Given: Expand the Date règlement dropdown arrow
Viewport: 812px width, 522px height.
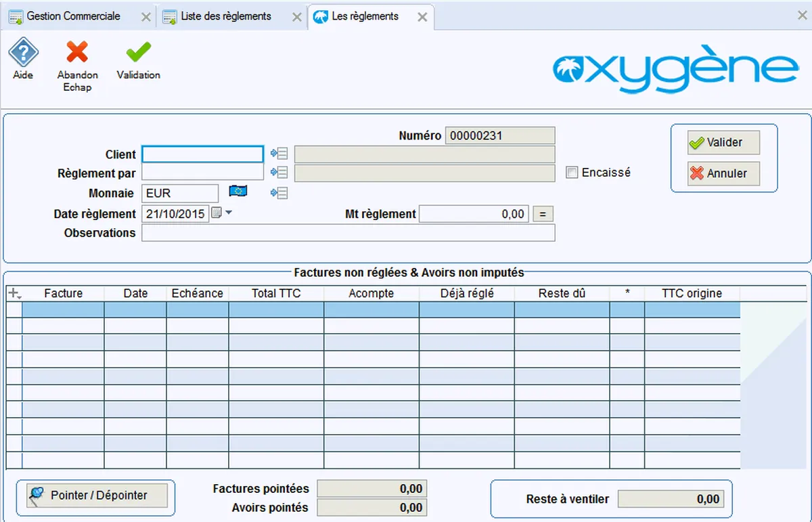Looking at the screenshot, I should click(228, 213).
